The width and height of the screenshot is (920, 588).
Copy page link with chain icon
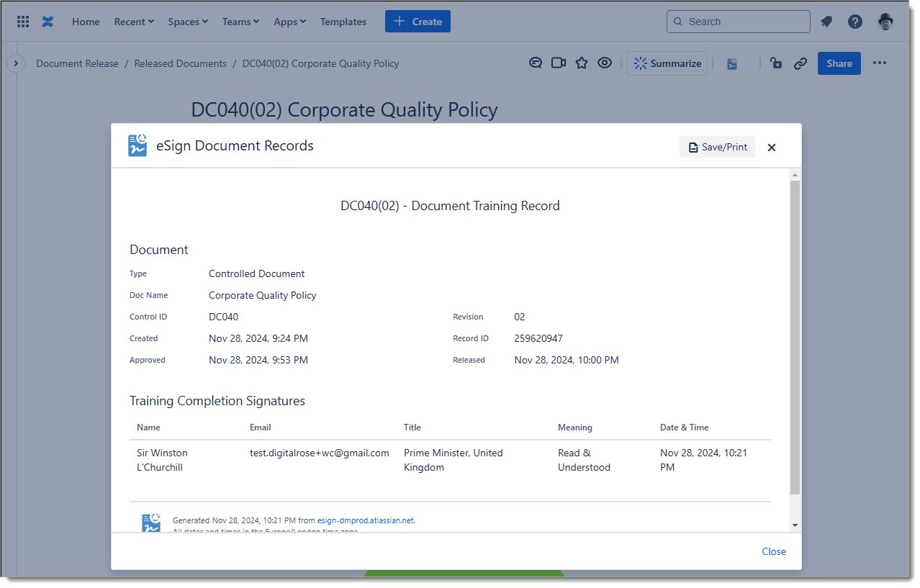800,63
